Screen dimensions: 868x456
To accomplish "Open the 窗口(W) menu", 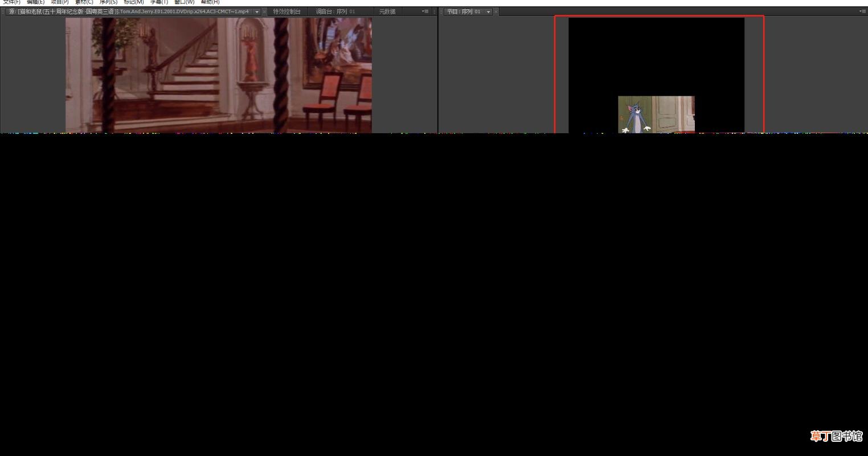I will click(x=184, y=2).
